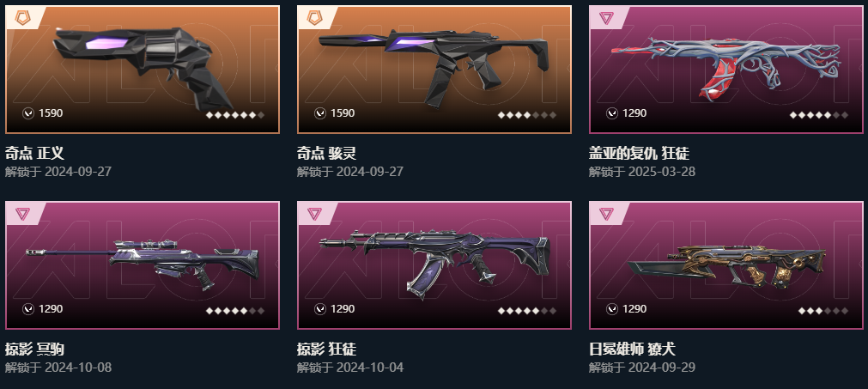The height and width of the screenshot is (389, 868).
Task: Click the VP currency icon on 奇点 正义
Action: [28, 113]
